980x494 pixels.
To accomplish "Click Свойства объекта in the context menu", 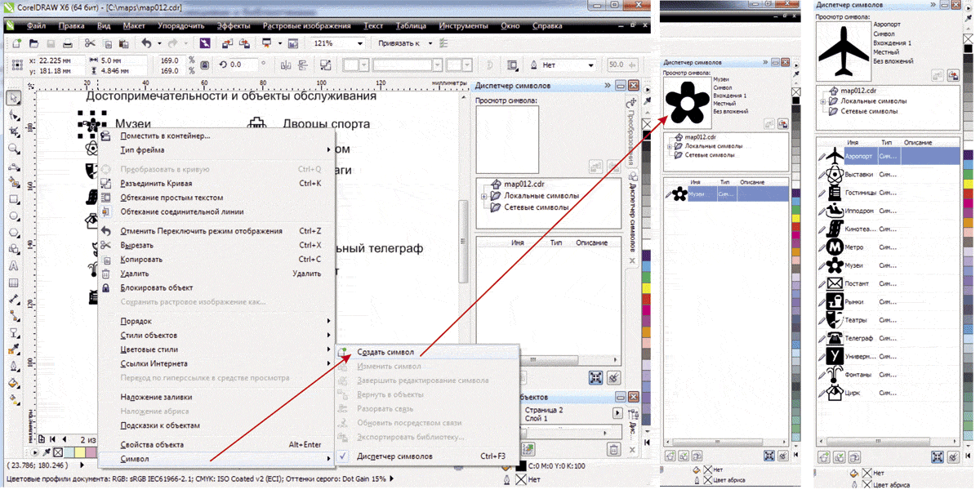I will (152, 444).
